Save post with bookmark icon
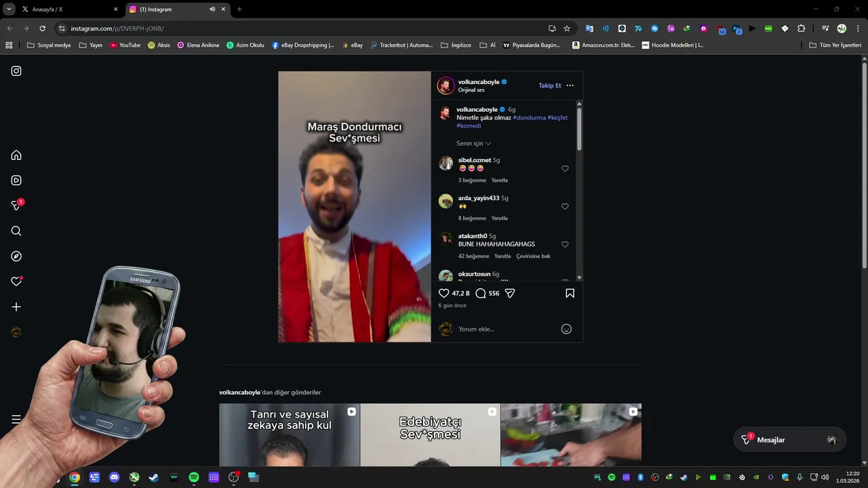Image resolution: width=868 pixels, height=488 pixels. (x=570, y=293)
